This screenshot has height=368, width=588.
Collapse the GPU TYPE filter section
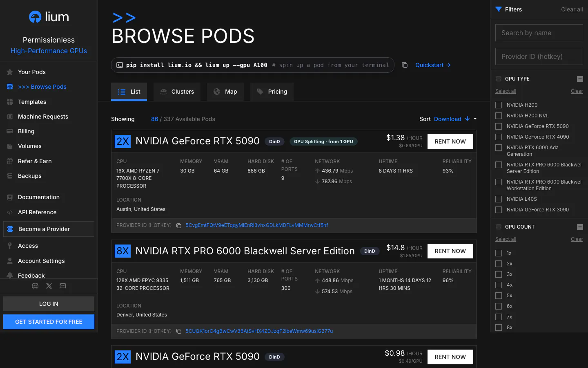580,79
